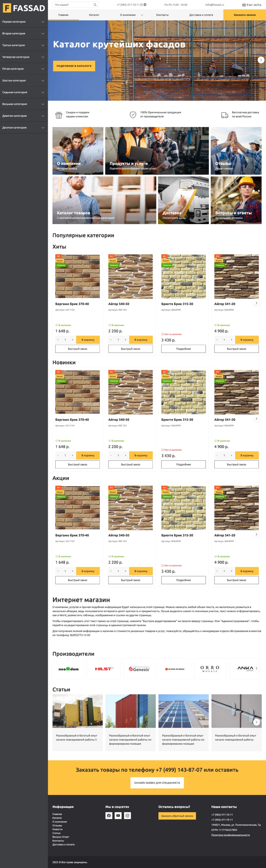
Task: Open Отзывы image tile
Action: tap(236, 151)
